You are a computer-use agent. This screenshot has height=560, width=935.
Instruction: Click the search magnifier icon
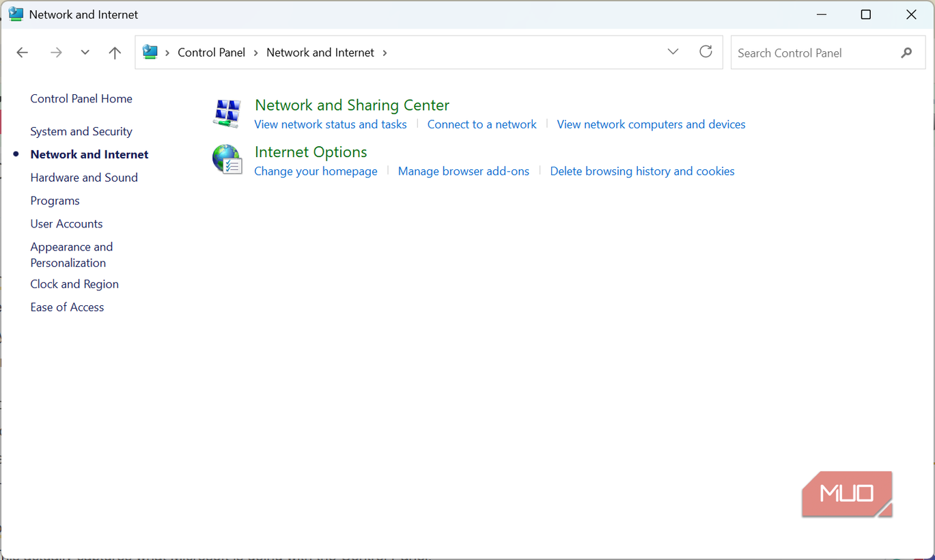tap(906, 53)
